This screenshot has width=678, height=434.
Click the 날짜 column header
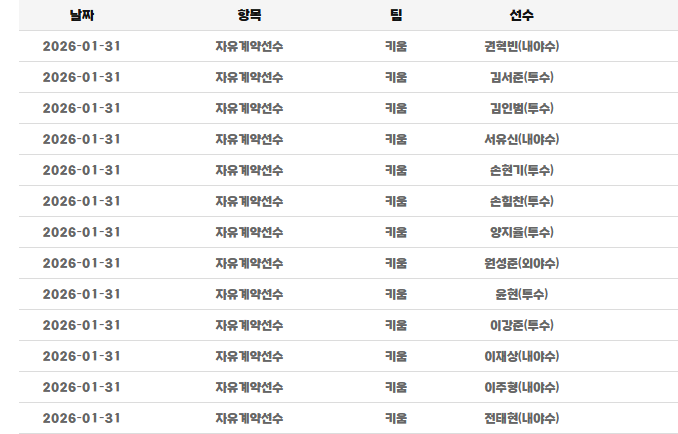tap(82, 15)
